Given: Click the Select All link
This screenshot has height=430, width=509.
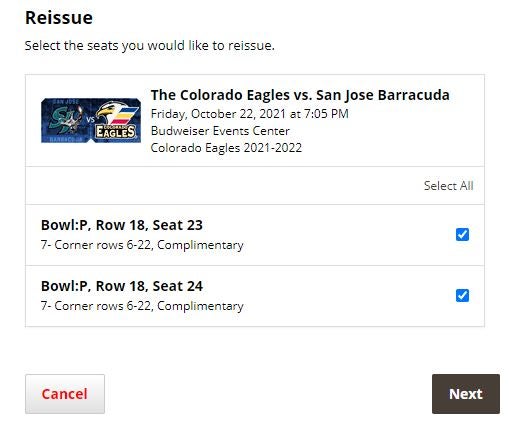Looking at the screenshot, I should [x=448, y=186].
